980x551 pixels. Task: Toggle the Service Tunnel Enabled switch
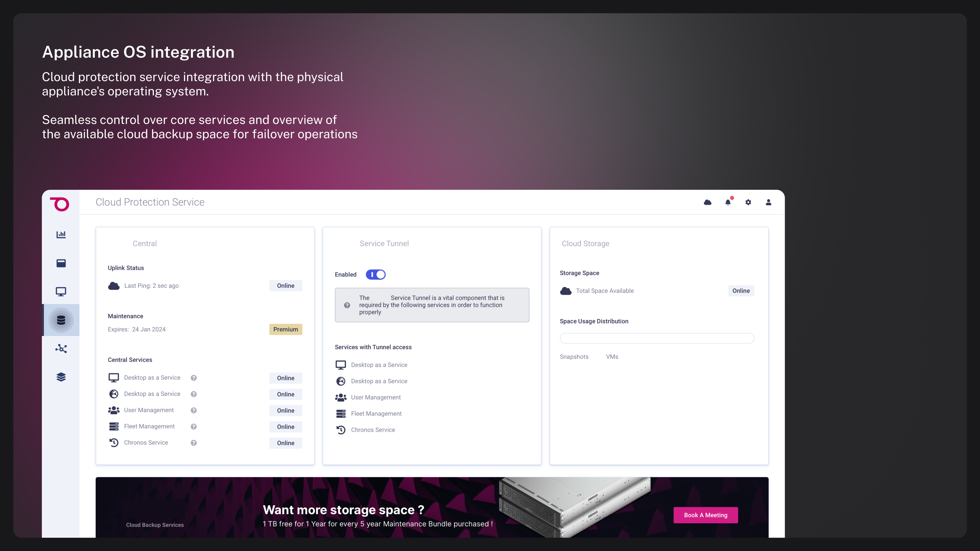(x=375, y=274)
